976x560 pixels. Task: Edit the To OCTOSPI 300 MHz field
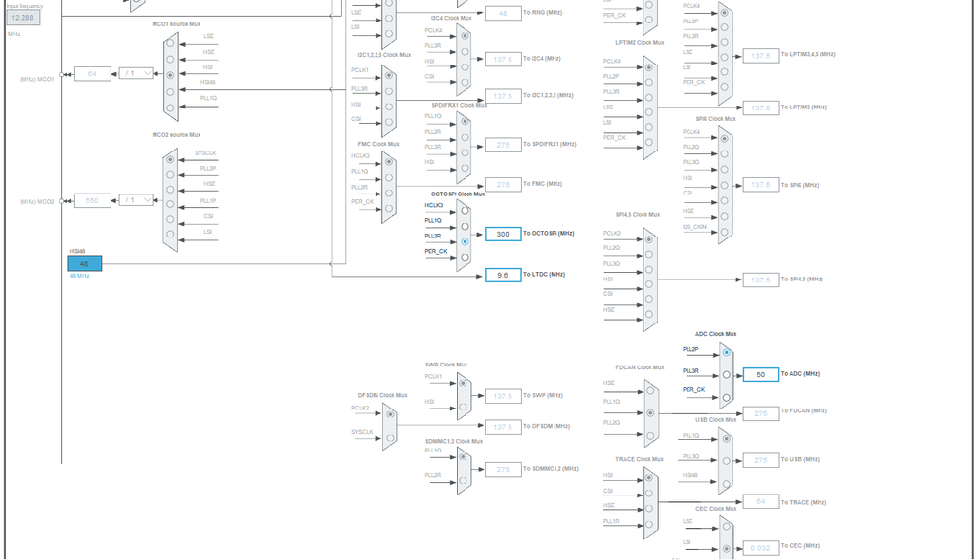(x=503, y=234)
